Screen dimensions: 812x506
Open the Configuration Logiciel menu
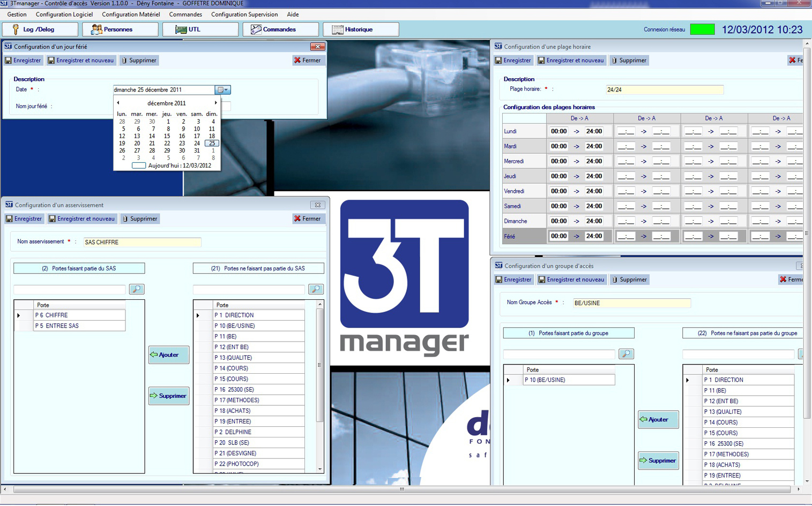(64, 14)
